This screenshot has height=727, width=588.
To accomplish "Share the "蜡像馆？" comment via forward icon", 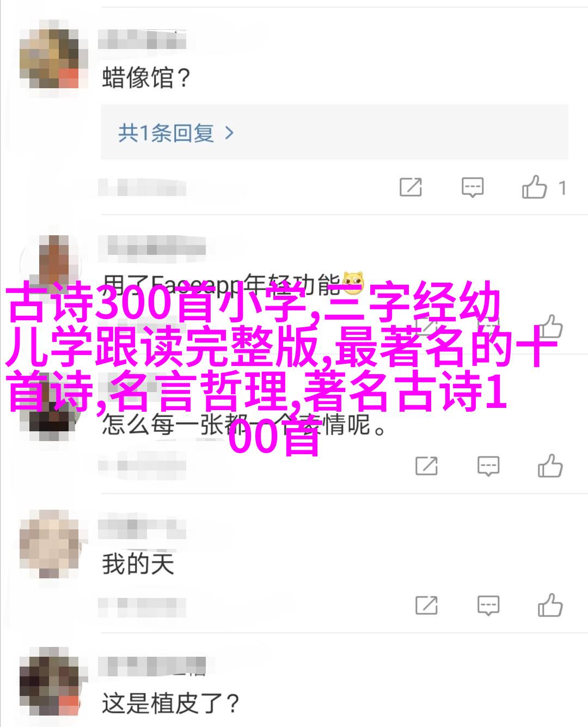I will pos(411,187).
